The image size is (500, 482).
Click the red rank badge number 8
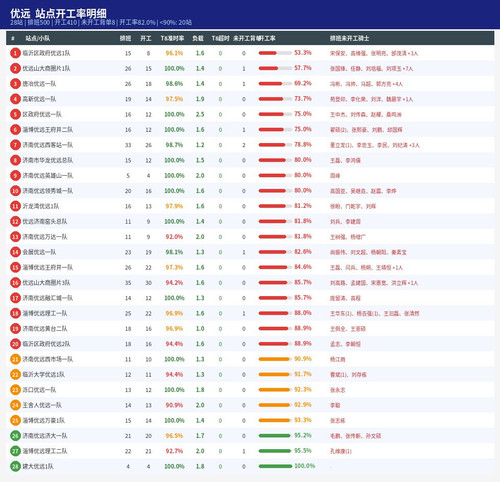pyautogui.click(x=15, y=160)
